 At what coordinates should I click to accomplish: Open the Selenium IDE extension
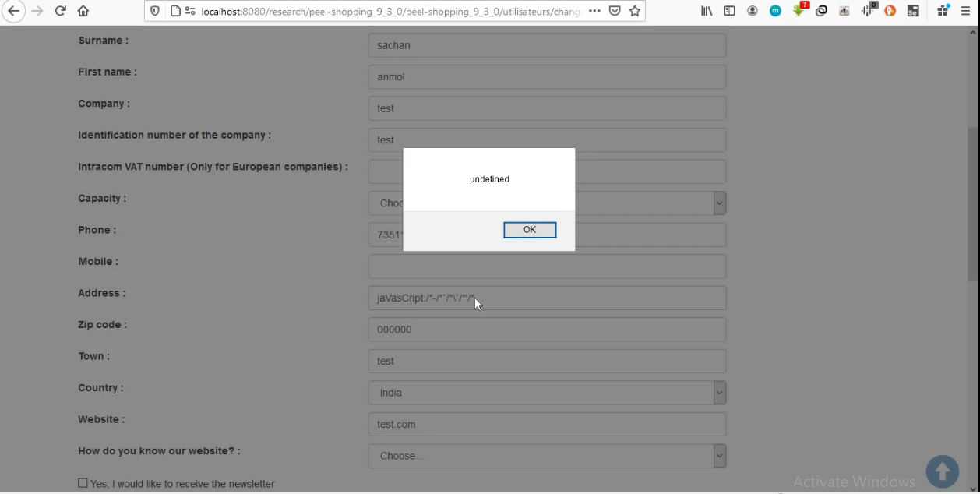click(913, 11)
